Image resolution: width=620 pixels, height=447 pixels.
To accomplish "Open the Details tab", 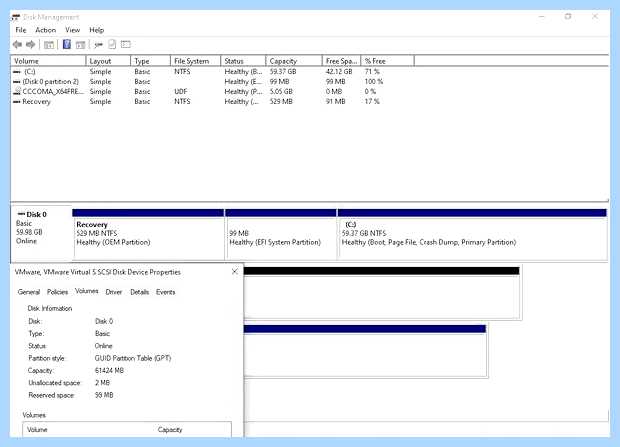I will tap(140, 292).
